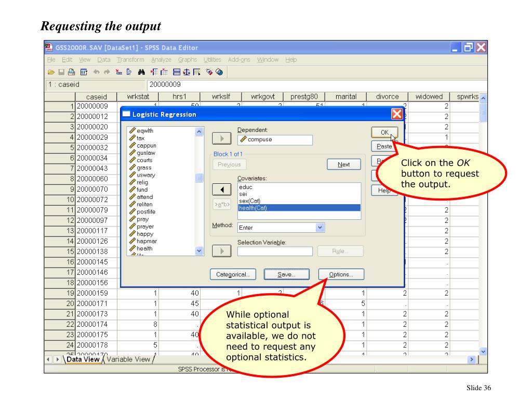Switch to the Variable View tab

(128, 360)
